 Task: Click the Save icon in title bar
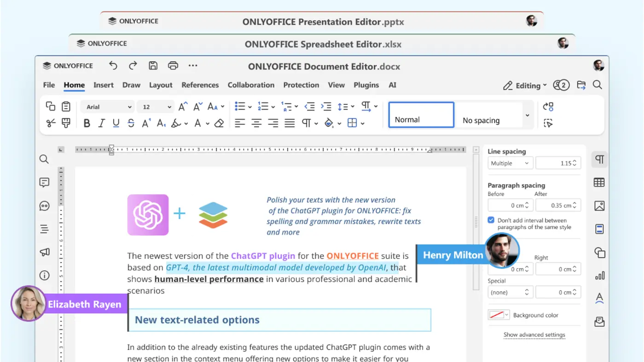[153, 66]
